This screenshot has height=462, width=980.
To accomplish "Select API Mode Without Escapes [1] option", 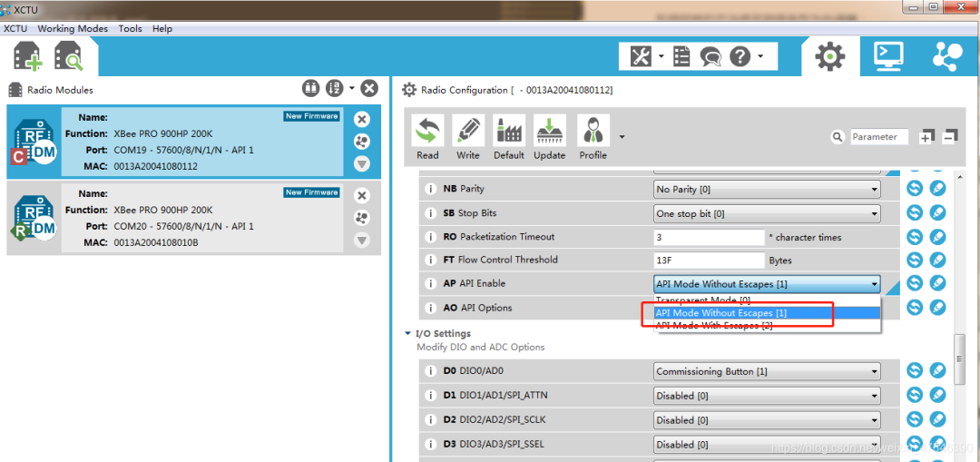I will [767, 312].
